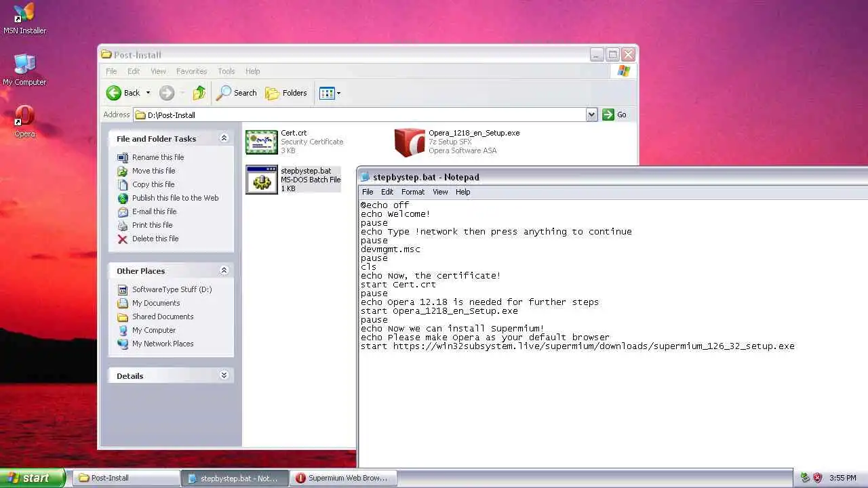Click the line 'start Cert.crt' in Notepad

pyautogui.click(x=398, y=285)
